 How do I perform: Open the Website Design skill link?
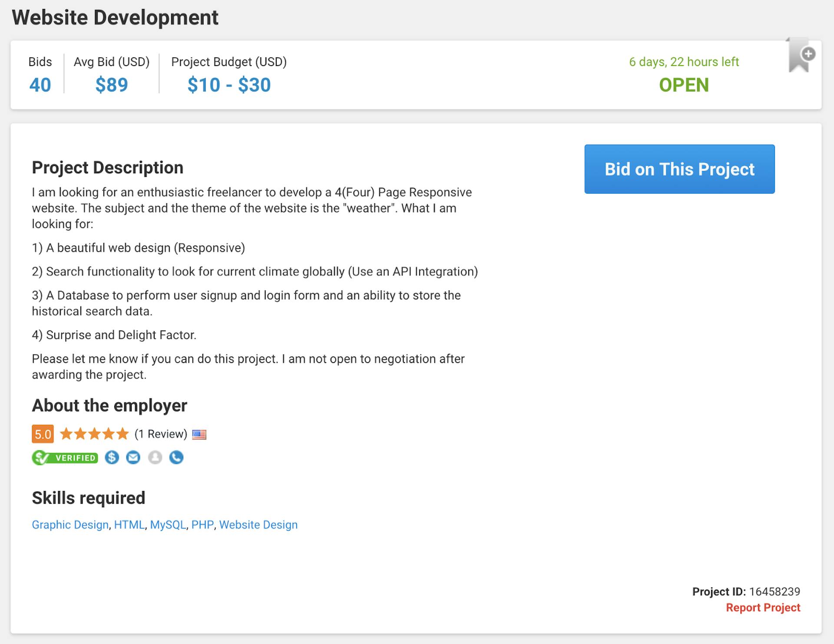click(258, 525)
